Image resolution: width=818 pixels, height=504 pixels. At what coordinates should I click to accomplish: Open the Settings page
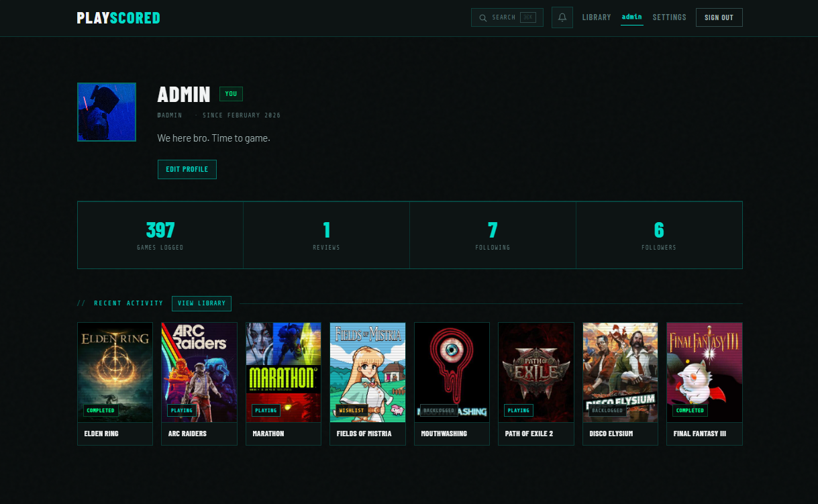point(669,17)
